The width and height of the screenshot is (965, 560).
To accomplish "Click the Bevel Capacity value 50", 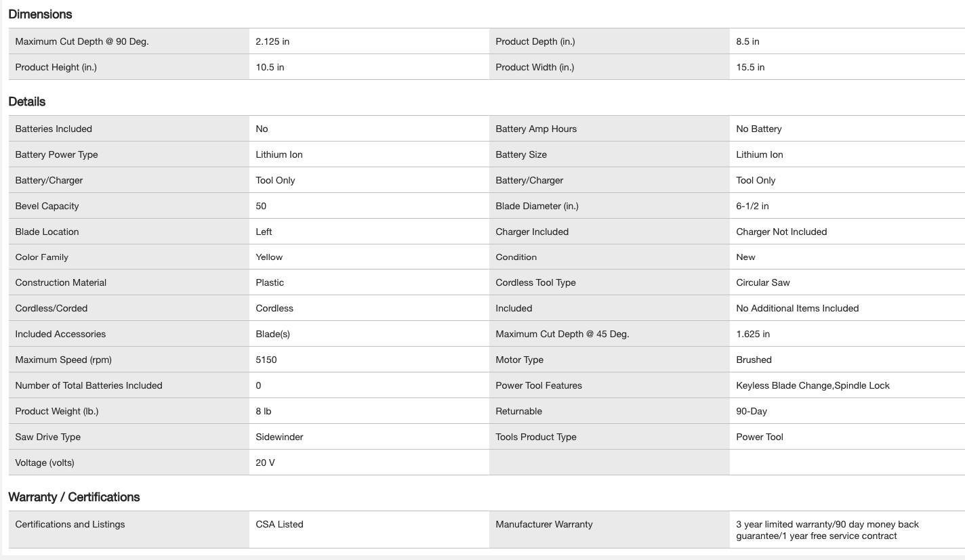I will [x=261, y=206].
